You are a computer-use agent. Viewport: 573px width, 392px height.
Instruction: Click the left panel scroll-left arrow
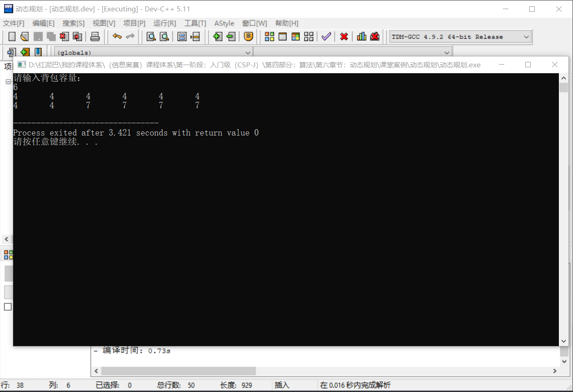(x=6, y=239)
